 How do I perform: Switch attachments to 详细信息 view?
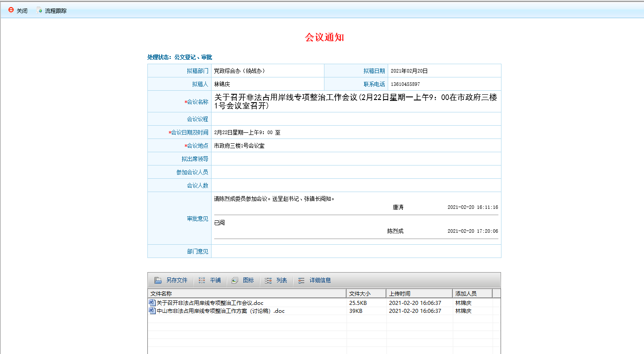click(x=320, y=280)
